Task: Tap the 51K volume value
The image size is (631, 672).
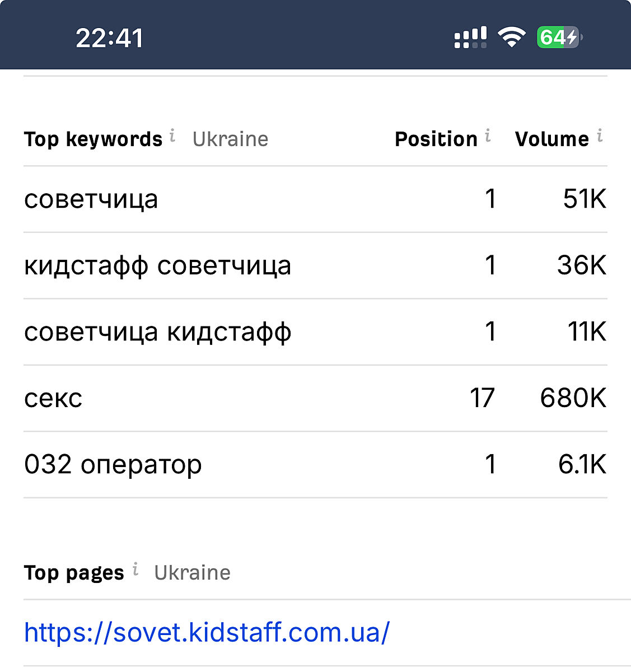Action: pos(584,199)
